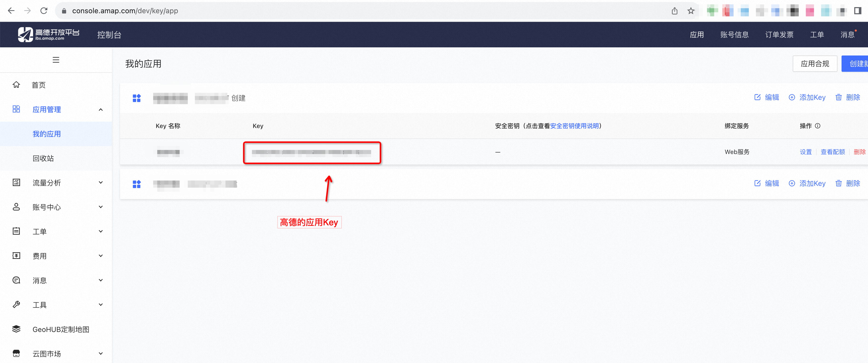Collapse sidebar with hamburger menu icon

click(x=56, y=60)
